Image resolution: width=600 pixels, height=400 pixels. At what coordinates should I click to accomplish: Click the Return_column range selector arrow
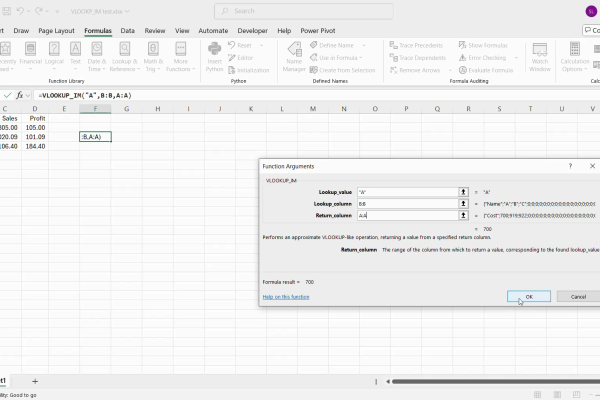pyautogui.click(x=463, y=215)
